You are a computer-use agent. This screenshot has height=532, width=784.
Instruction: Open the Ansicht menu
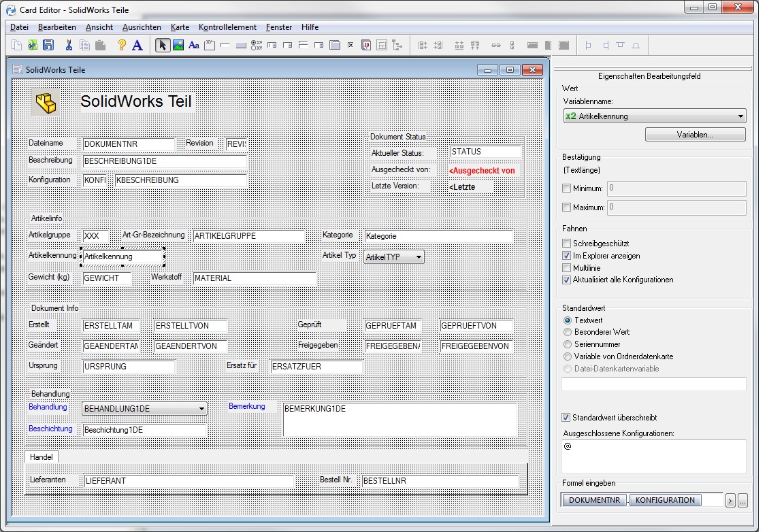(x=99, y=27)
